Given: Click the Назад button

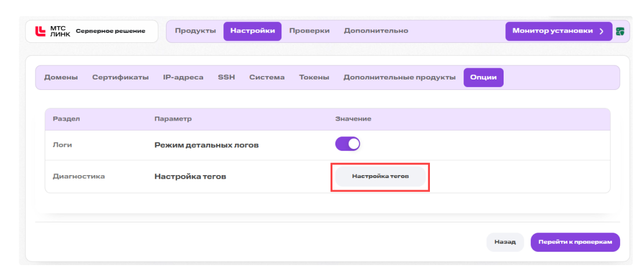Looking at the screenshot, I should point(505,242).
